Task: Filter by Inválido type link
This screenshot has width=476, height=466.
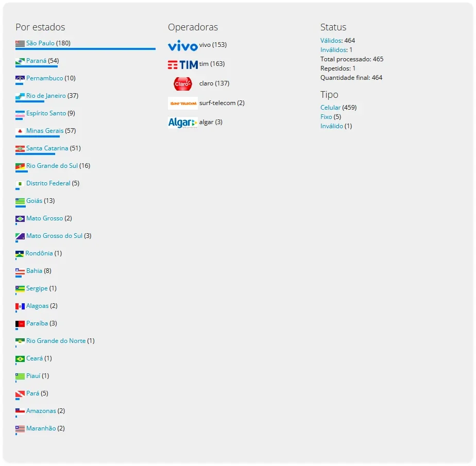Action: pos(332,126)
